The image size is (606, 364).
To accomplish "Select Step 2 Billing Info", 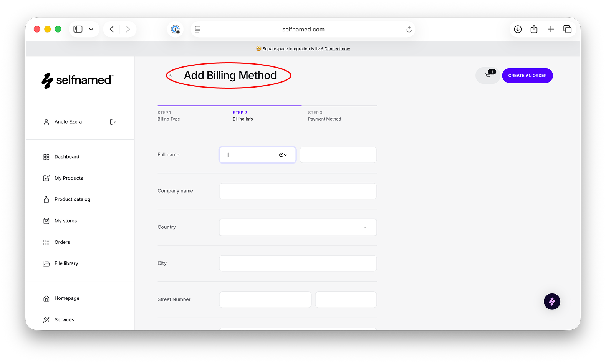I will 243,116.
